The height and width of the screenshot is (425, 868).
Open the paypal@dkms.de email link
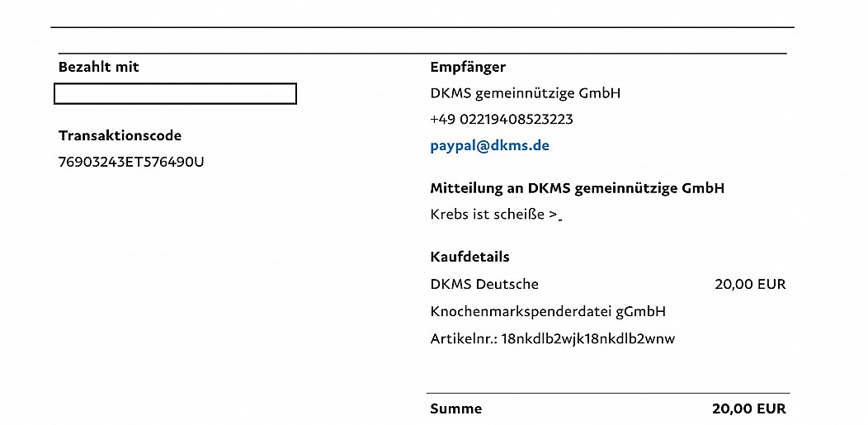489,147
